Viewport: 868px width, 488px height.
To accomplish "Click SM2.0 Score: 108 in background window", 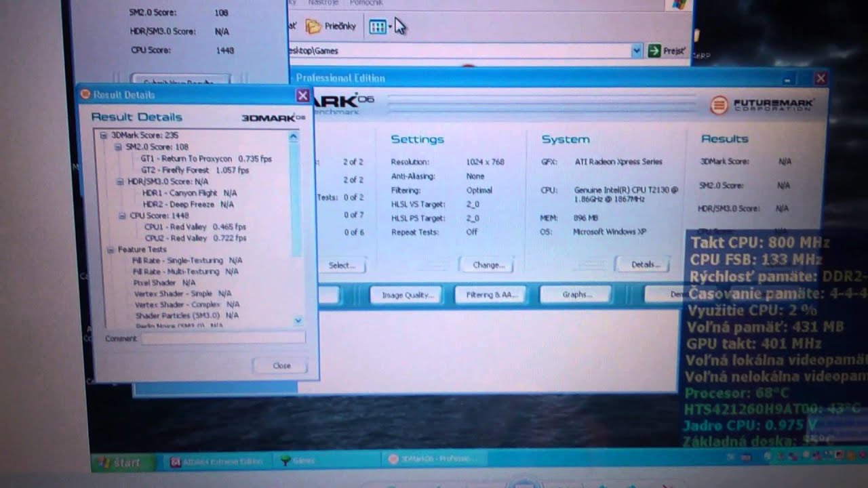I will (x=178, y=12).
